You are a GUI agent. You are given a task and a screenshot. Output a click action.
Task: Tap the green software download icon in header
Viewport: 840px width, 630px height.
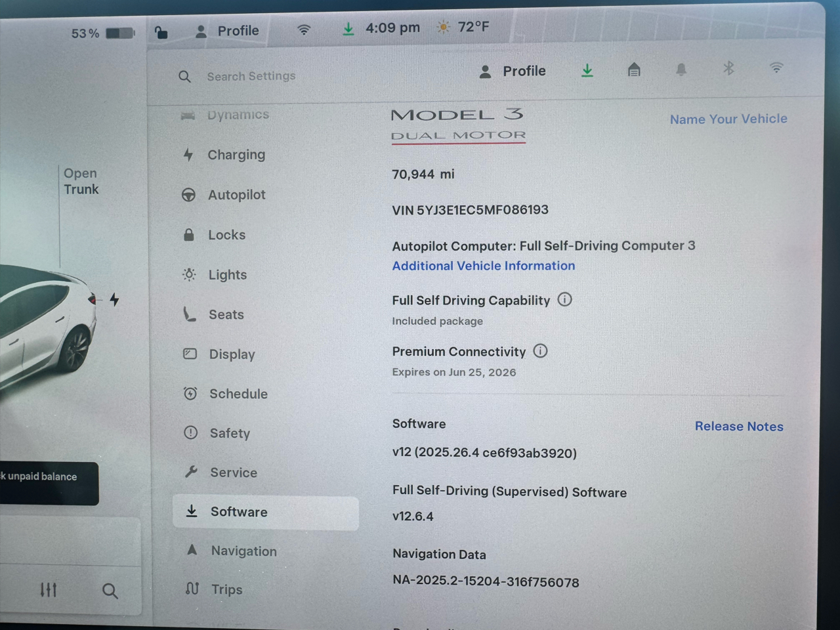pos(587,71)
